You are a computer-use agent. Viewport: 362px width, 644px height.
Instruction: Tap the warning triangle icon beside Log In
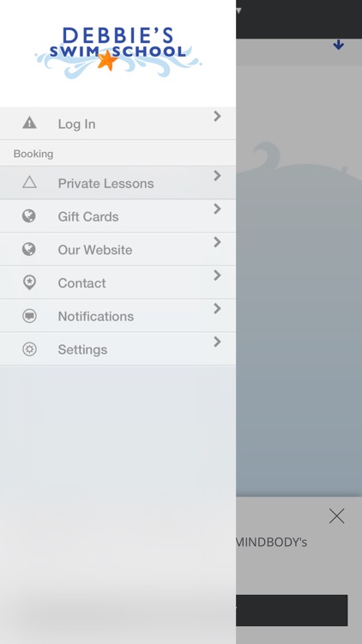click(29, 123)
